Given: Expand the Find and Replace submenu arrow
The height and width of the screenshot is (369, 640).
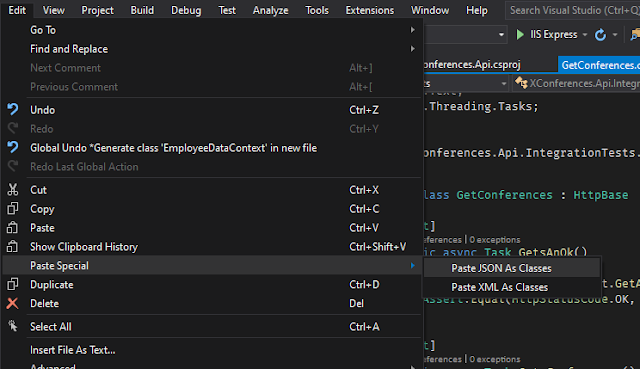Looking at the screenshot, I should click(x=412, y=49).
